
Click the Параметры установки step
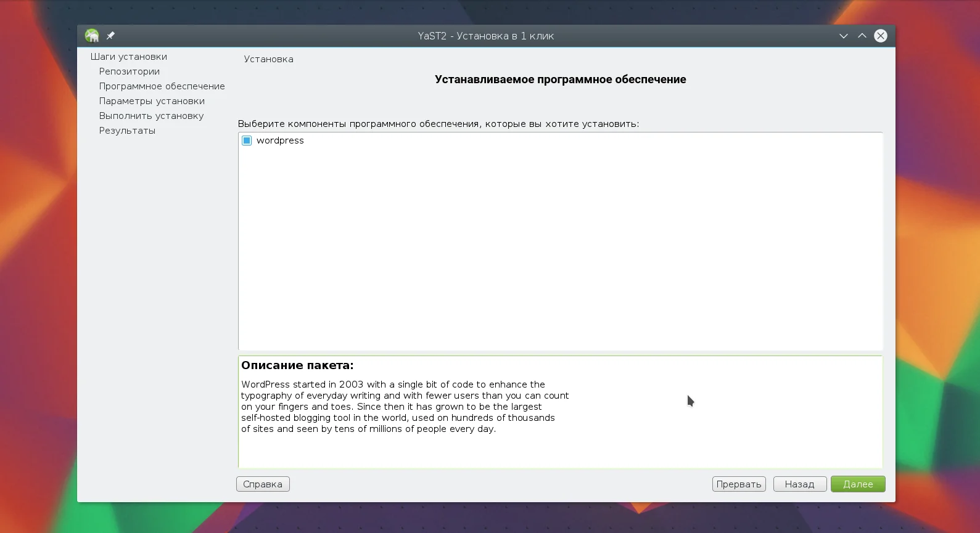click(x=152, y=101)
